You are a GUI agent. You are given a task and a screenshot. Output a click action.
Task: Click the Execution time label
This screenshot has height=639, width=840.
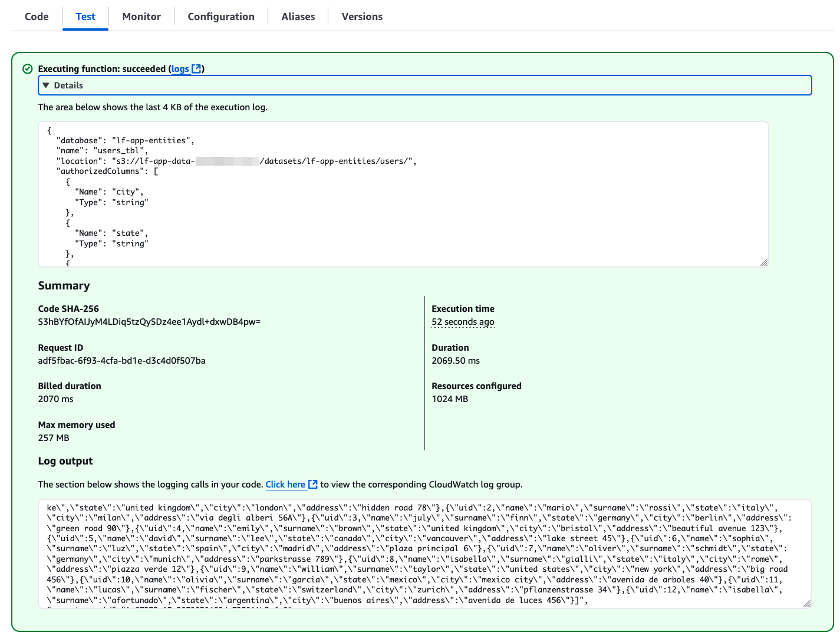(463, 309)
